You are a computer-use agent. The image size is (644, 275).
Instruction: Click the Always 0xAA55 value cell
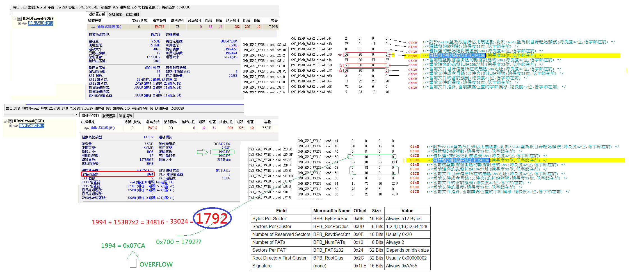pos(407,266)
